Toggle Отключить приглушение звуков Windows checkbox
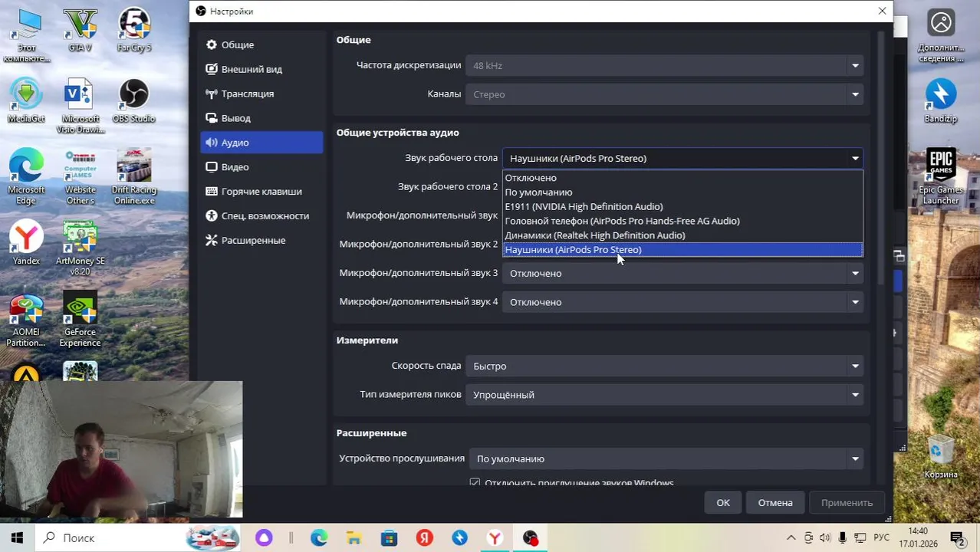This screenshot has height=552, width=980. click(x=475, y=482)
